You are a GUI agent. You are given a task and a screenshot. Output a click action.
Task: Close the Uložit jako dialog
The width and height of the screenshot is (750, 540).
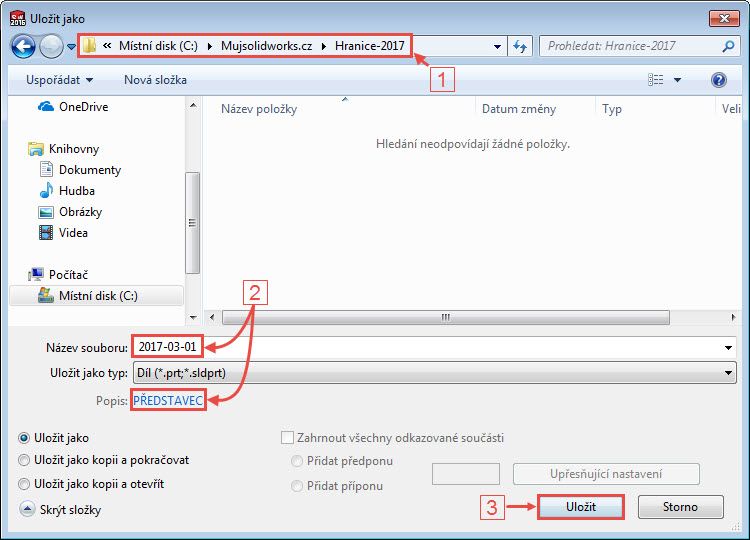(724, 18)
